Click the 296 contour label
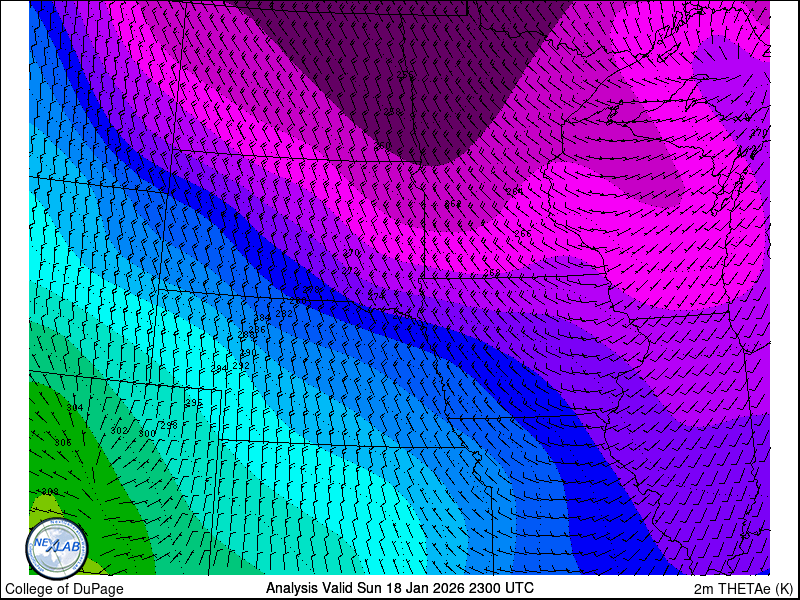 (x=194, y=403)
